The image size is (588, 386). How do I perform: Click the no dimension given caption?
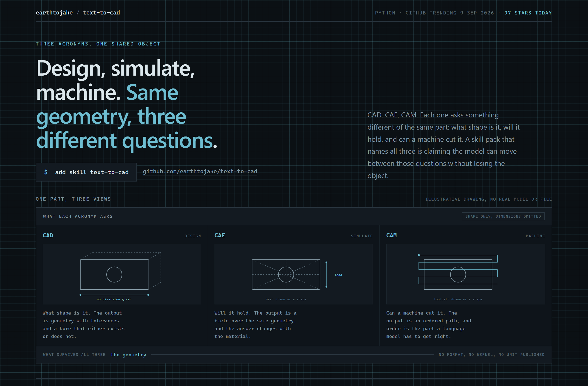coord(114,299)
